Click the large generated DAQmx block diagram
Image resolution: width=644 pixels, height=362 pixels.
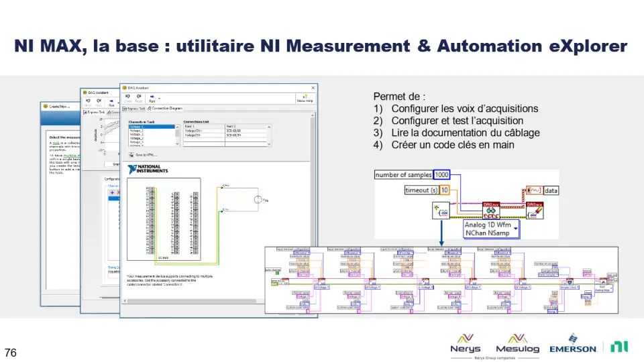pyautogui.click(x=441, y=280)
